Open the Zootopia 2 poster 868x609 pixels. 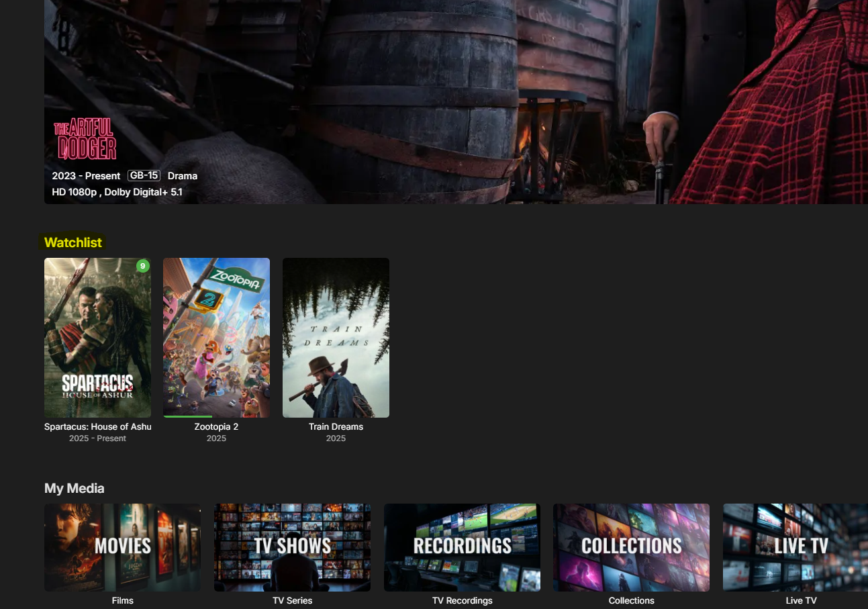(x=216, y=338)
